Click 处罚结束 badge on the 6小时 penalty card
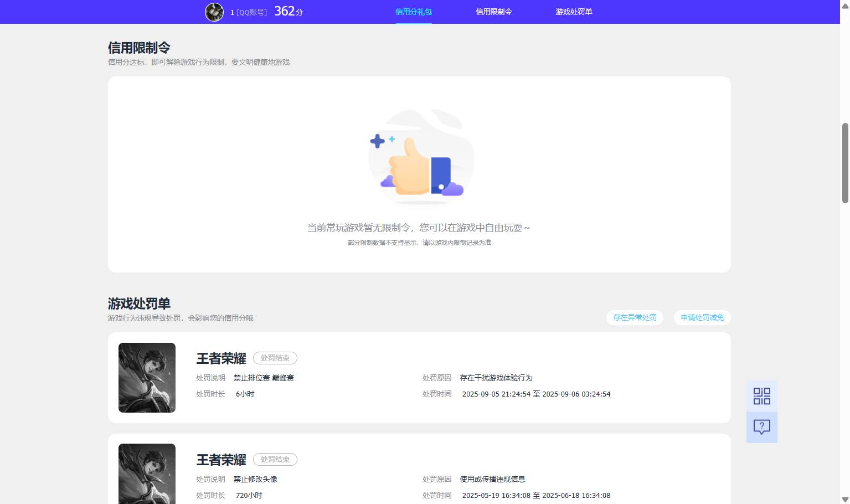This screenshot has height=504, width=850. (275, 358)
